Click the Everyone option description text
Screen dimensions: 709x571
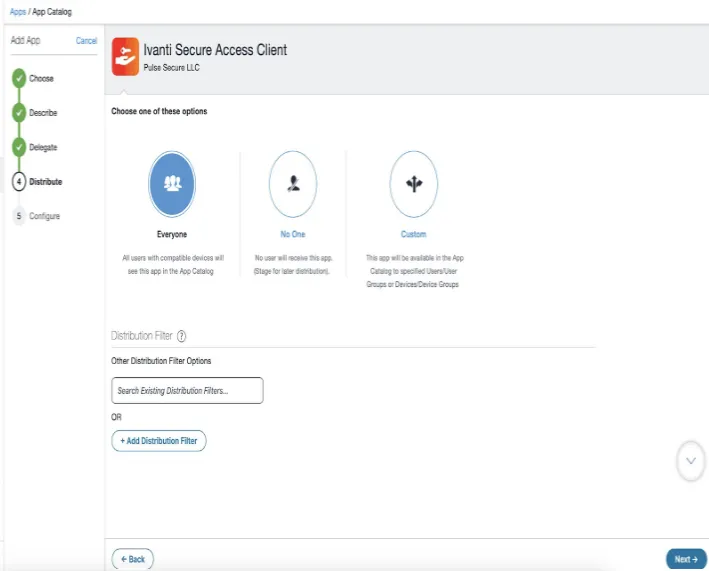[172, 264]
